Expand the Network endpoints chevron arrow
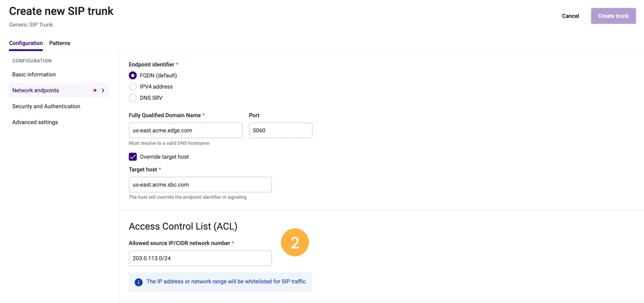The image size is (644, 303). (x=103, y=90)
